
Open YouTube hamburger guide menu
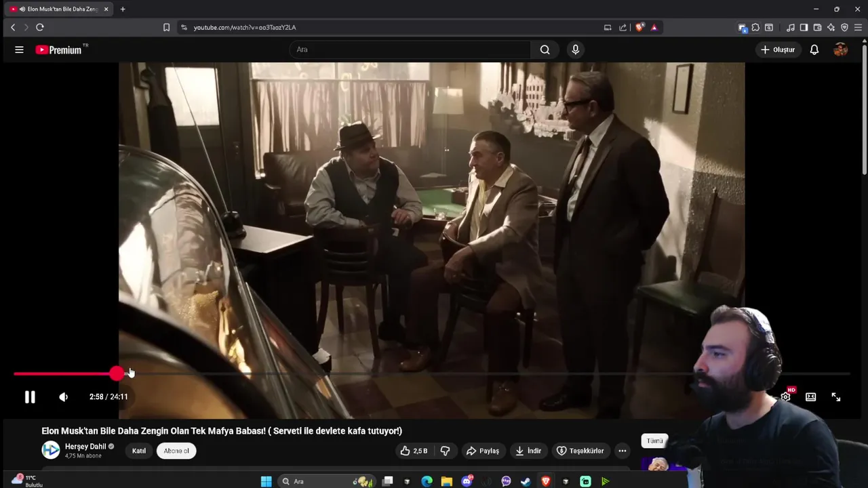[19, 49]
